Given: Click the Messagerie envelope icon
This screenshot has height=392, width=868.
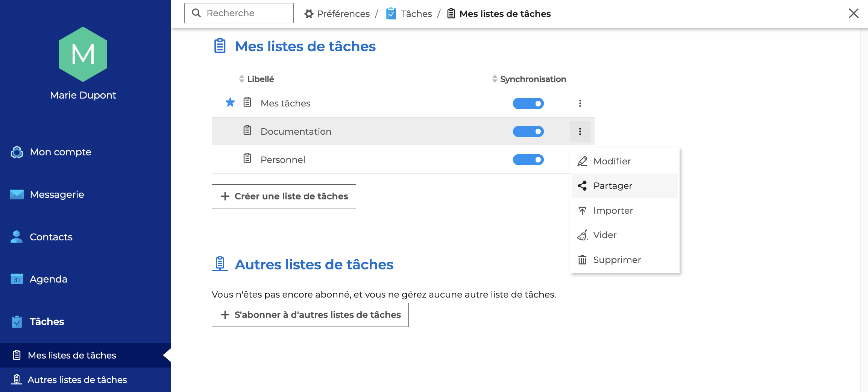Looking at the screenshot, I should (17, 194).
